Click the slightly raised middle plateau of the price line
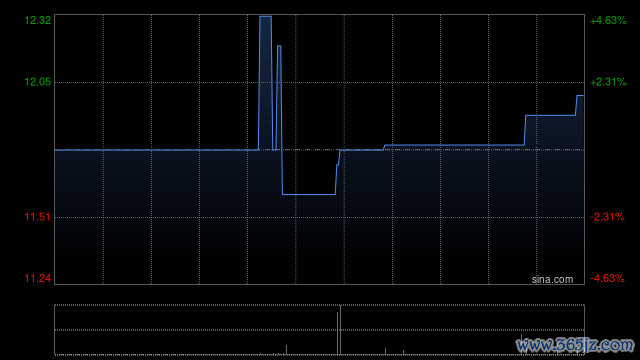The width and height of the screenshot is (640, 360). click(454, 145)
